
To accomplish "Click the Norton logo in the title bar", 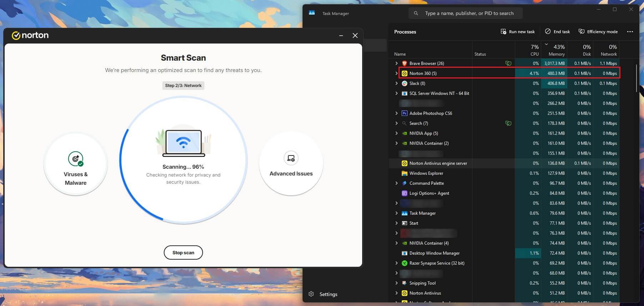I will point(30,35).
